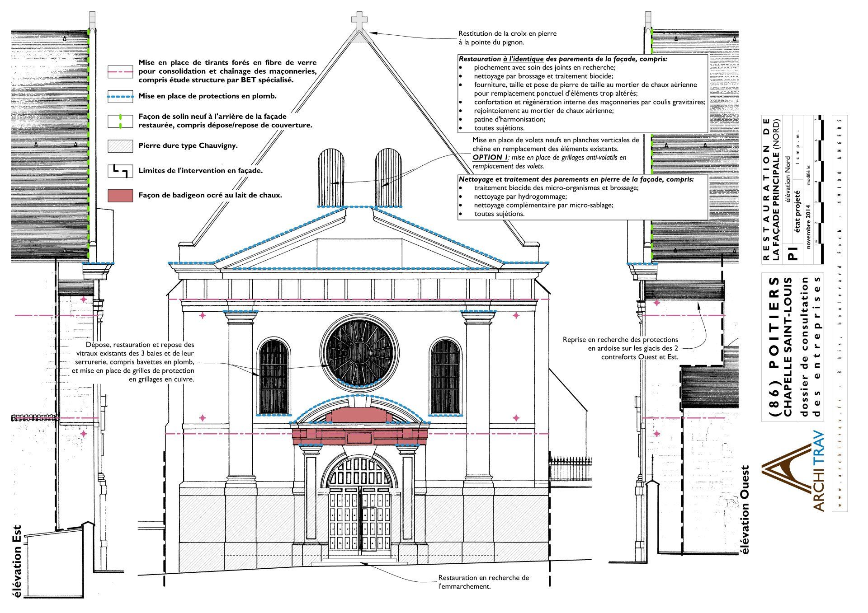The height and width of the screenshot is (613, 868).
Task: Click the green dashed solin legend symbol
Action: click(x=120, y=121)
